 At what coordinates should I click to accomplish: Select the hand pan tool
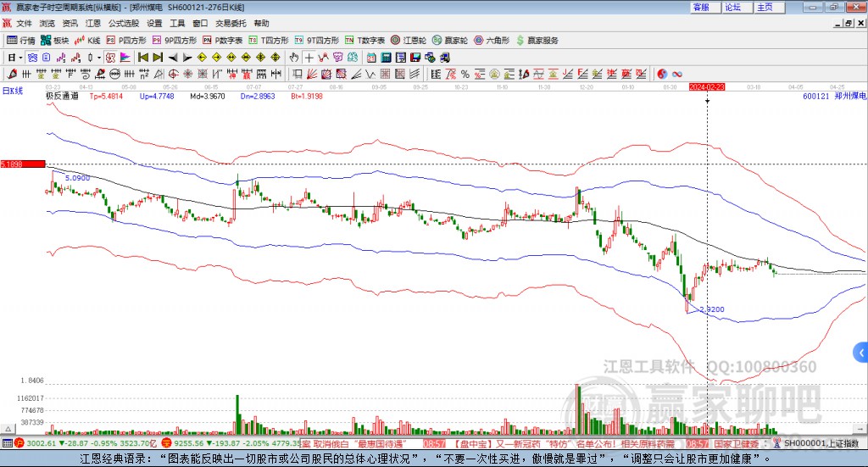pos(294,58)
